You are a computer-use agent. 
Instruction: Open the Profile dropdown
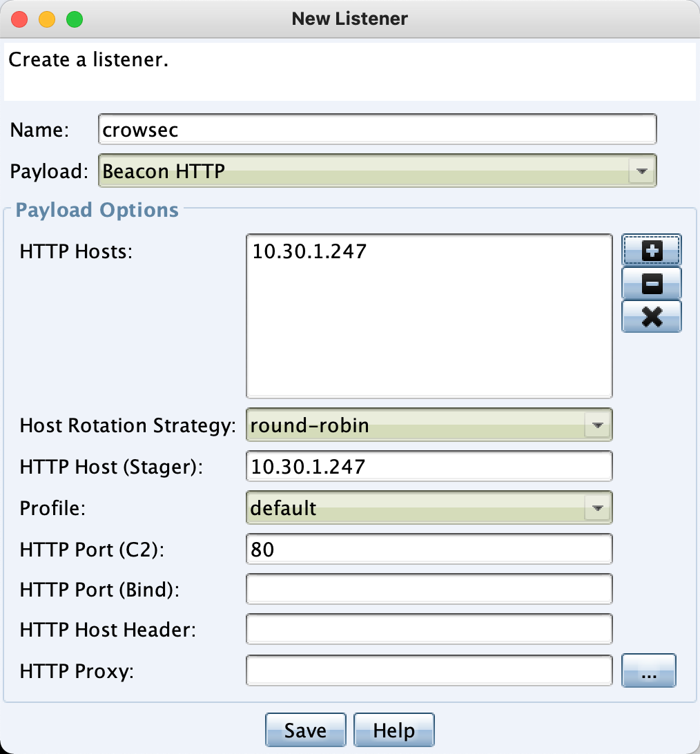pyautogui.click(x=429, y=507)
